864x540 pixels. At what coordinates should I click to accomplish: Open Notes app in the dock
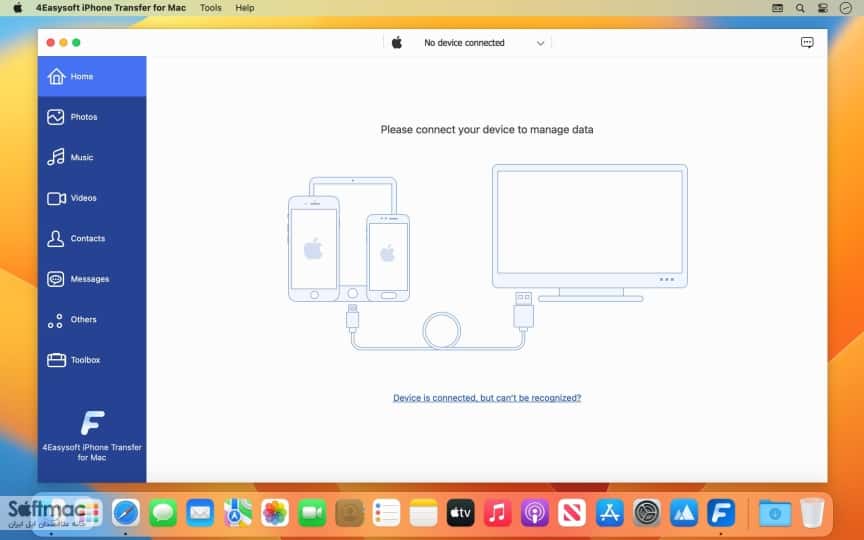pos(423,513)
